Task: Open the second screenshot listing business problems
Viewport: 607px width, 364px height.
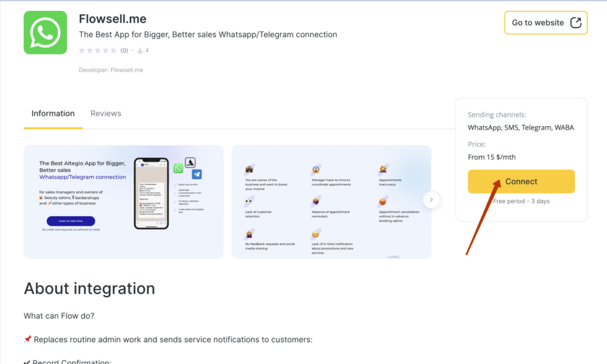Action: pyautogui.click(x=331, y=201)
